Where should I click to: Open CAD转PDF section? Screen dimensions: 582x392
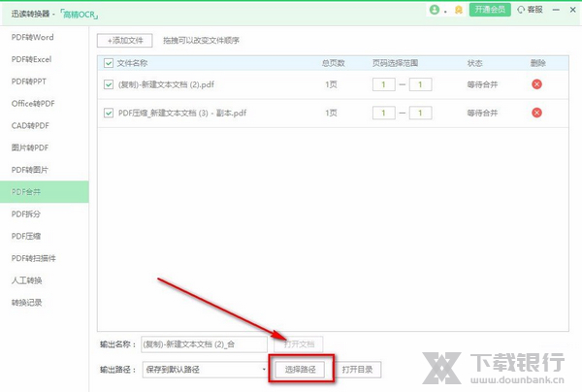(30, 125)
